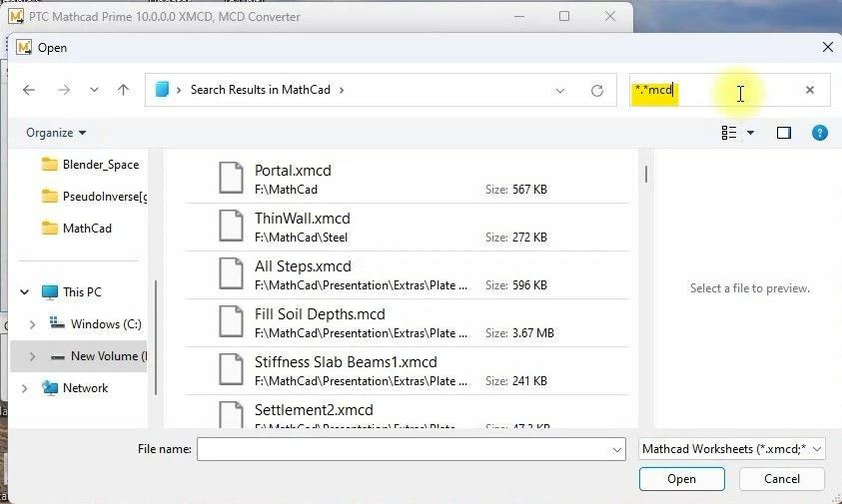Open Help with the question mark icon
This screenshot has height=504, width=842.
pyautogui.click(x=819, y=133)
